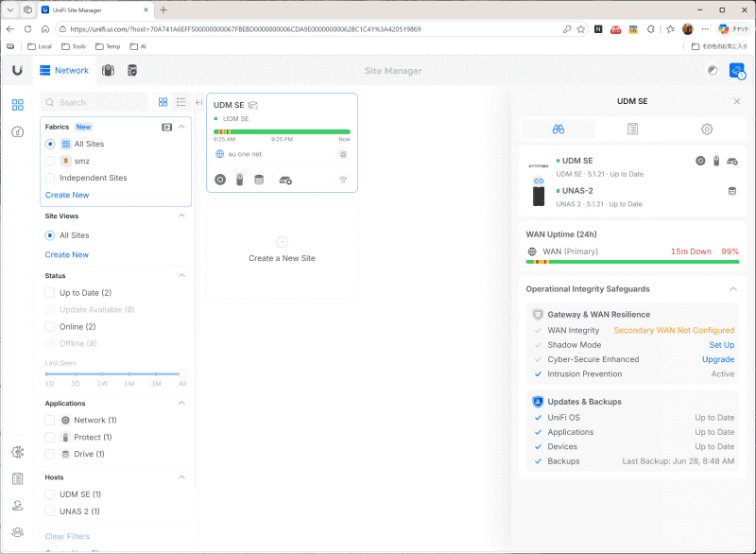
Task: Open the blue notifications icon in header
Action: [x=737, y=71]
